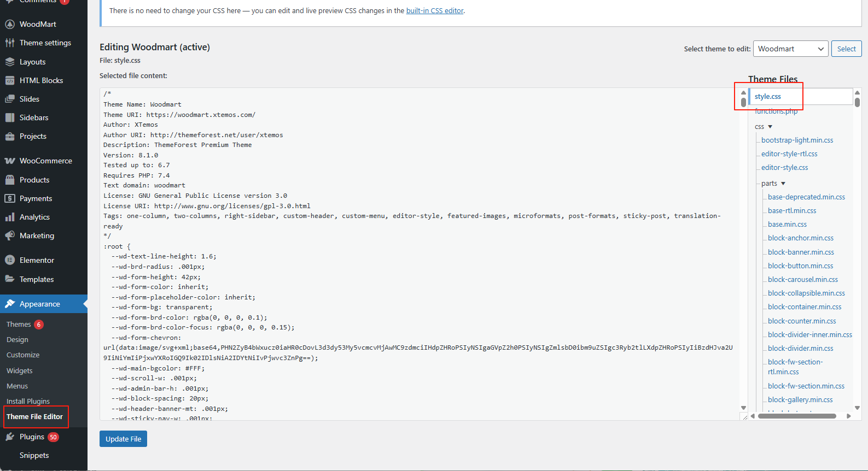This screenshot has width=868, height=471.
Task: Follow the built-in CSS editor link
Action: point(434,11)
